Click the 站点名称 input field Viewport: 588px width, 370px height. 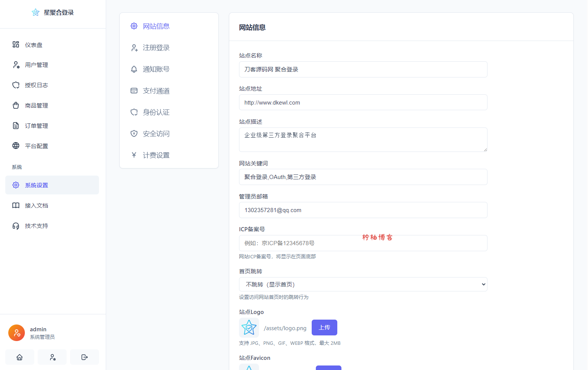point(363,70)
